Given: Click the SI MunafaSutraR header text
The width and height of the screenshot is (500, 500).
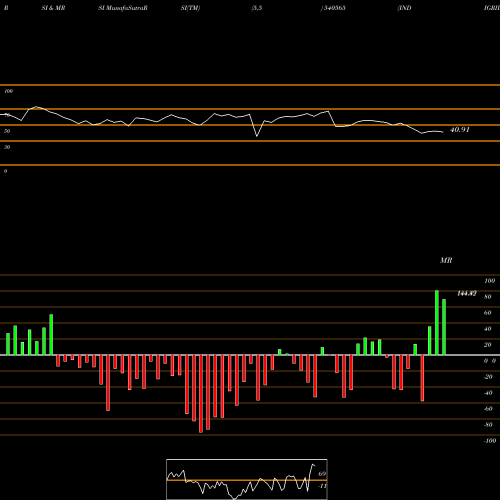Looking at the screenshot, I should tap(123, 8).
